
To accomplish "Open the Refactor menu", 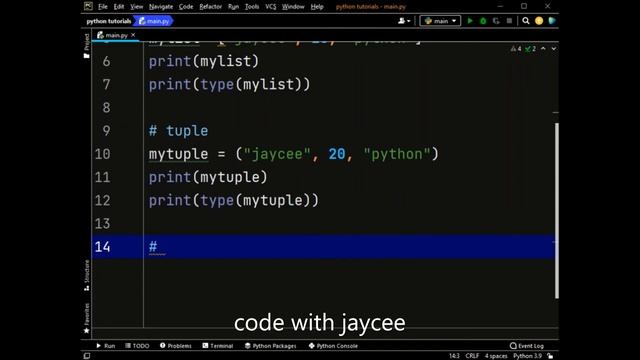I will pyautogui.click(x=210, y=7).
